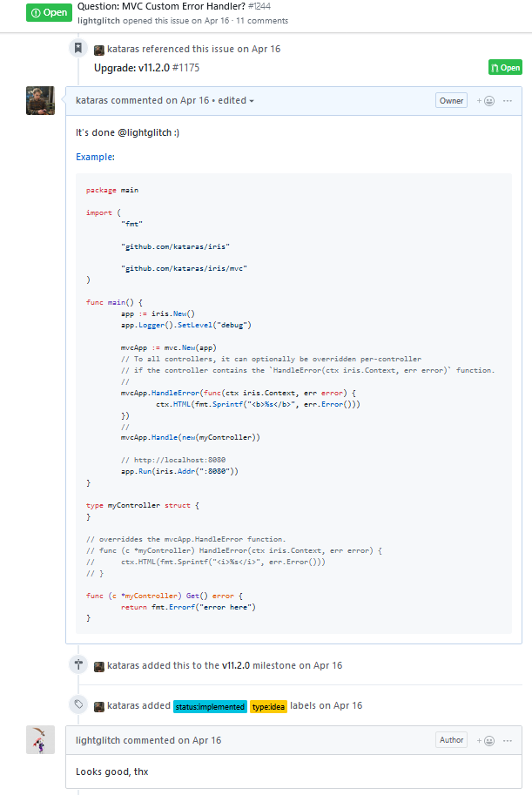Viewport: 532px width, 795px height.
Task: Click the Author badge on lightglitch's comment
Action: (x=451, y=740)
